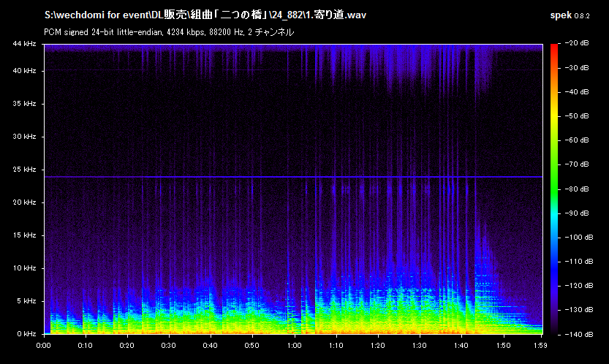Click the -140 dB scale label
This screenshot has width=609, height=364.
click(579, 335)
